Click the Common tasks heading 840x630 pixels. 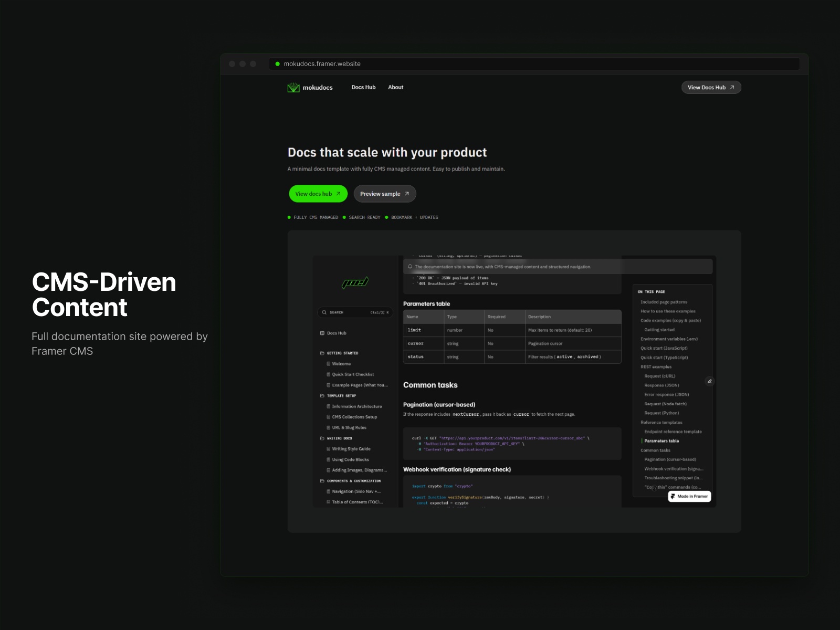click(x=430, y=385)
